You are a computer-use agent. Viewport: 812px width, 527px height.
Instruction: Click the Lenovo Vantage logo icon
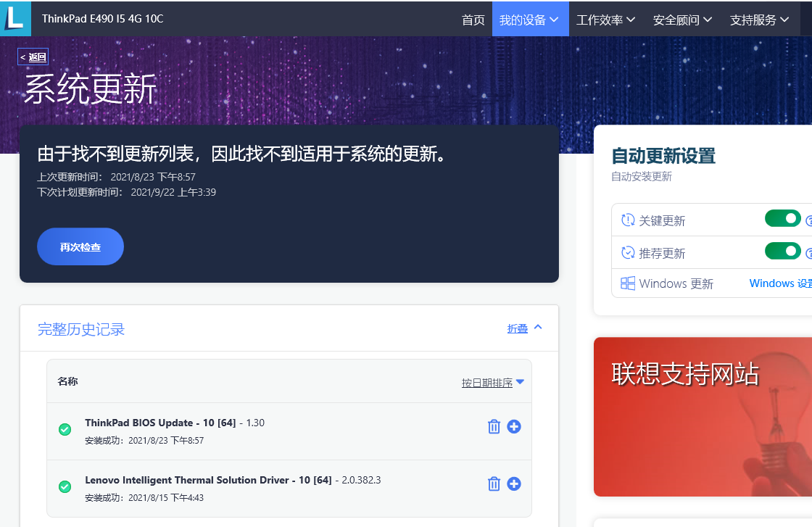(15, 19)
